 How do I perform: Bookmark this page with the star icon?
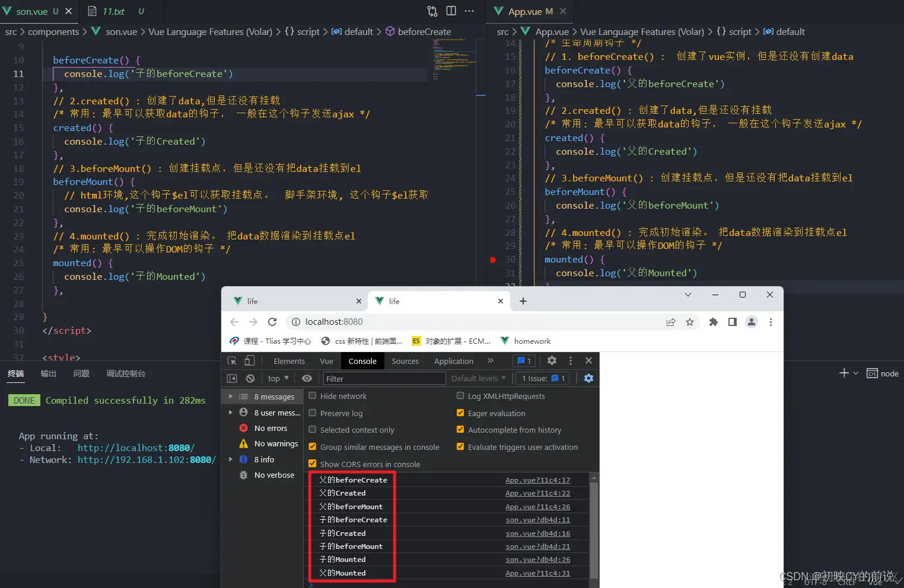click(690, 322)
